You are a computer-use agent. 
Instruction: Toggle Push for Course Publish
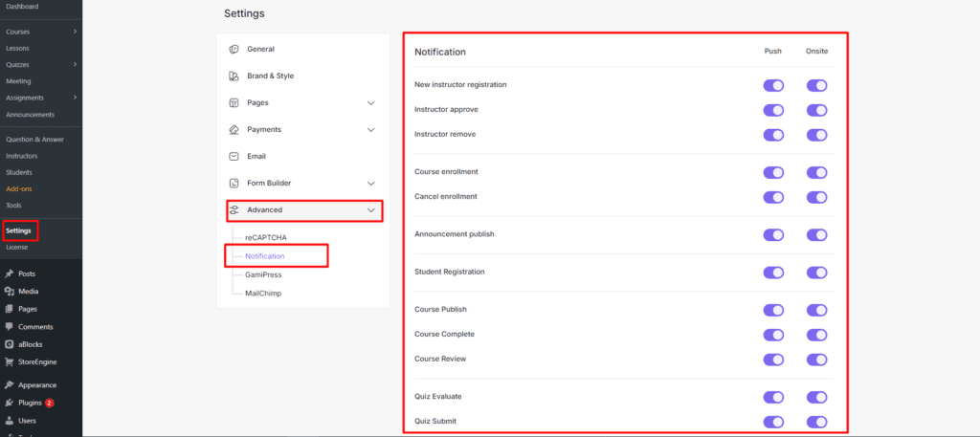click(x=773, y=310)
